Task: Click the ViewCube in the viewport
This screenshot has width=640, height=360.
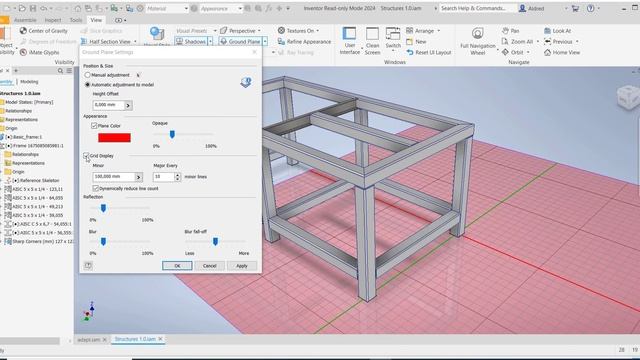Action: point(628,97)
